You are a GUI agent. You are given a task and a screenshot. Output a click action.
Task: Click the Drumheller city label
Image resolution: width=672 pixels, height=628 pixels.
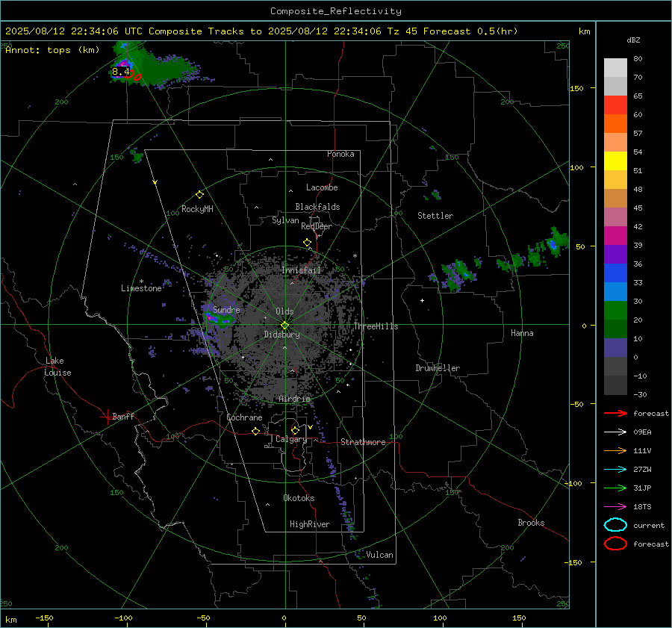(x=438, y=368)
